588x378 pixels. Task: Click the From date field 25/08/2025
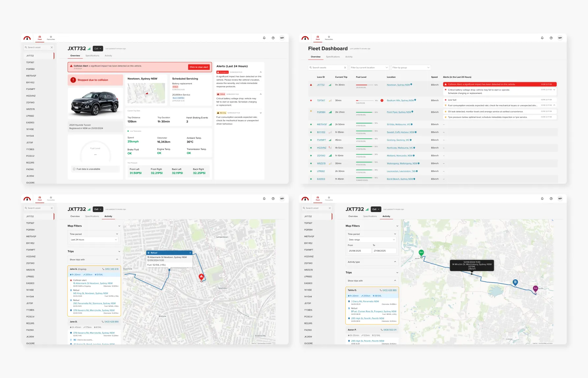(x=359, y=251)
